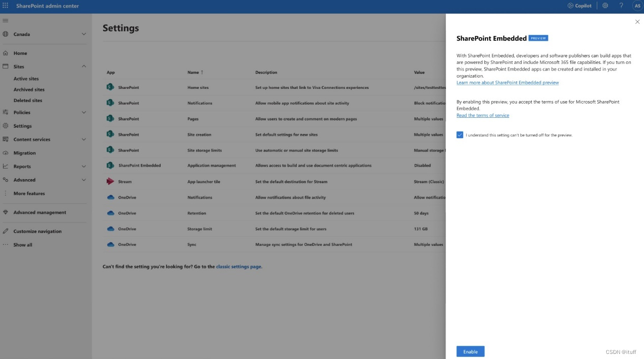The image size is (644, 359).
Task: Click the Stream app icon
Action: click(x=110, y=181)
